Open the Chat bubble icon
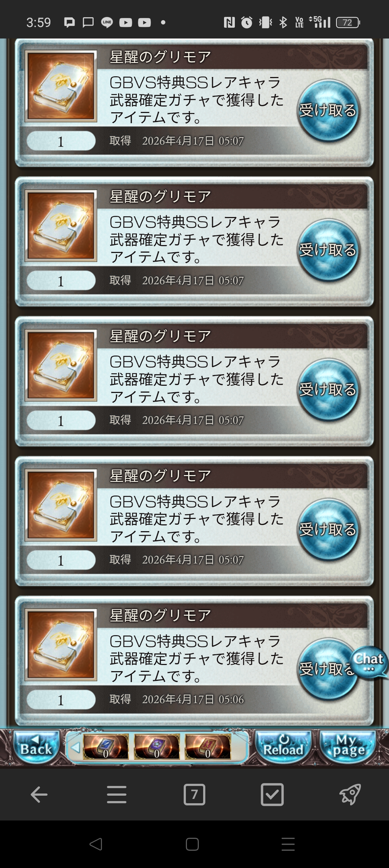This screenshot has height=868, width=389. pyautogui.click(x=369, y=662)
